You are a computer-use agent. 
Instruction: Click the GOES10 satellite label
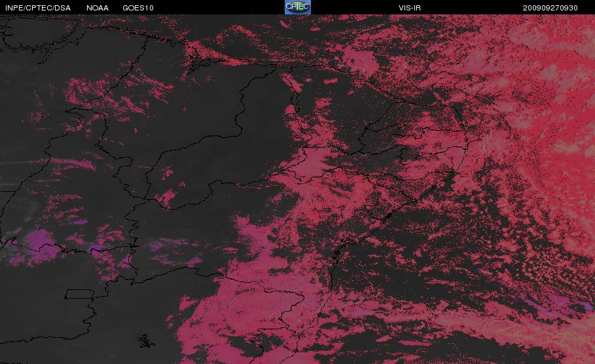(138, 8)
